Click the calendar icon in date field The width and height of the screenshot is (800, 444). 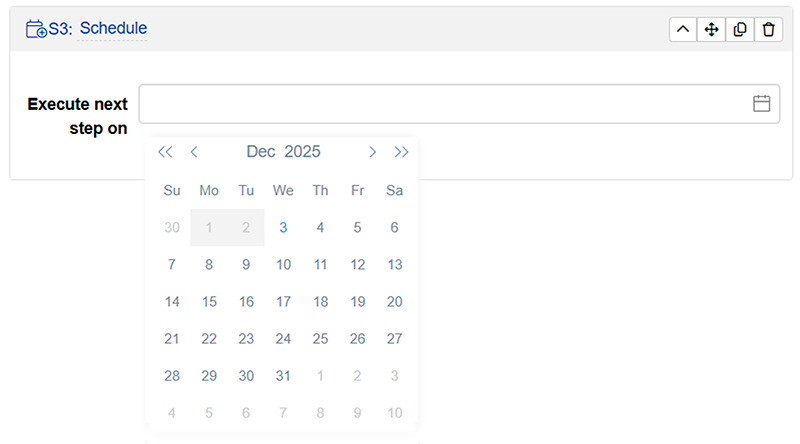[x=761, y=103]
